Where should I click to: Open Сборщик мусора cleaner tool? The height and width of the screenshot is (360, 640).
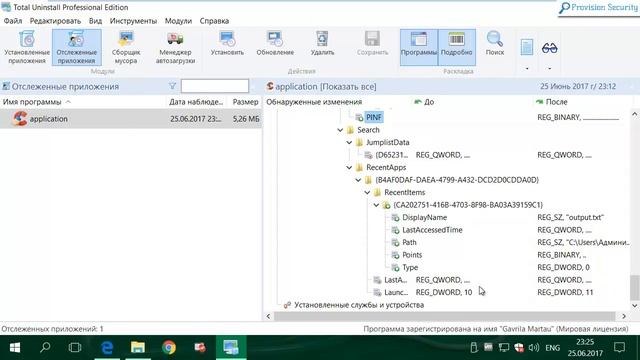coord(126,47)
